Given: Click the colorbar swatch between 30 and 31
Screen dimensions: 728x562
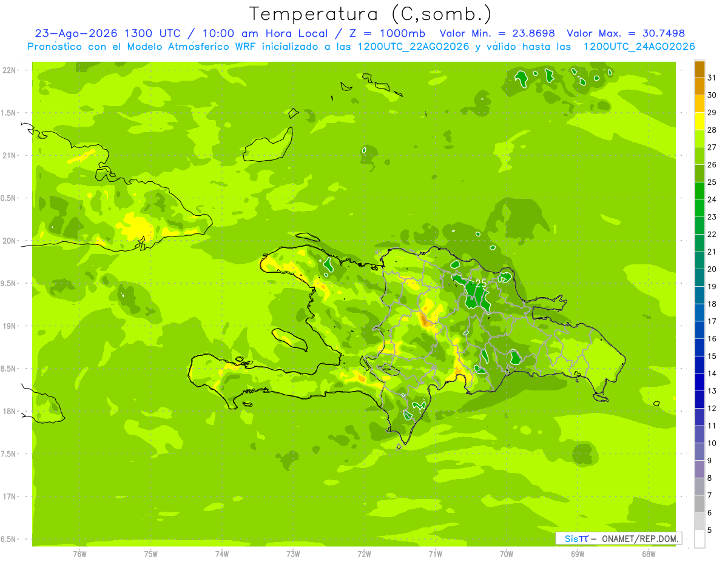Looking at the screenshot, I should coord(699,87).
